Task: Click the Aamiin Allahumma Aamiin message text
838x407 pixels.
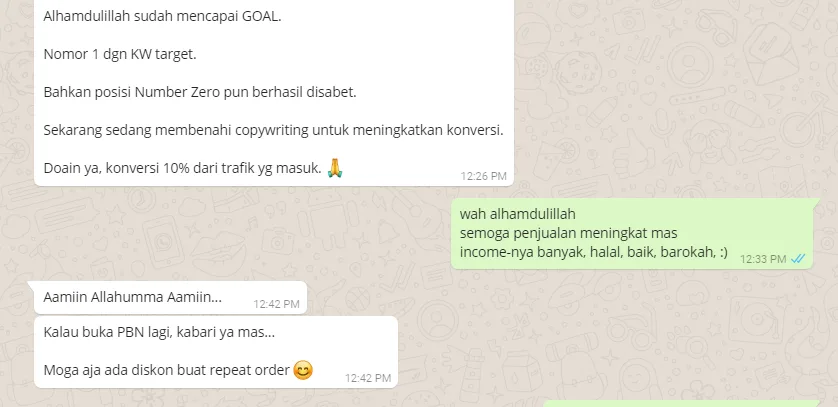Action: coord(133,297)
